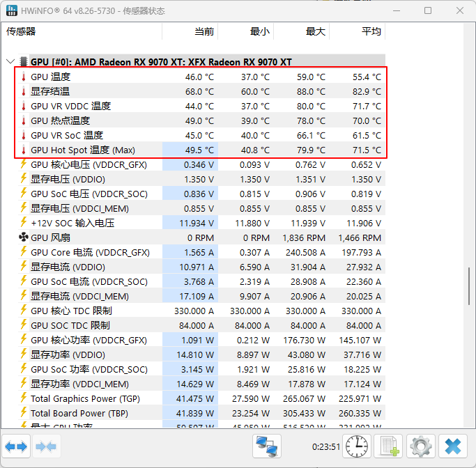Select GPU 核心功率 (VDDCR_GFX) row label
Image resolution: width=476 pixels, height=468 pixels.
[x=89, y=340]
